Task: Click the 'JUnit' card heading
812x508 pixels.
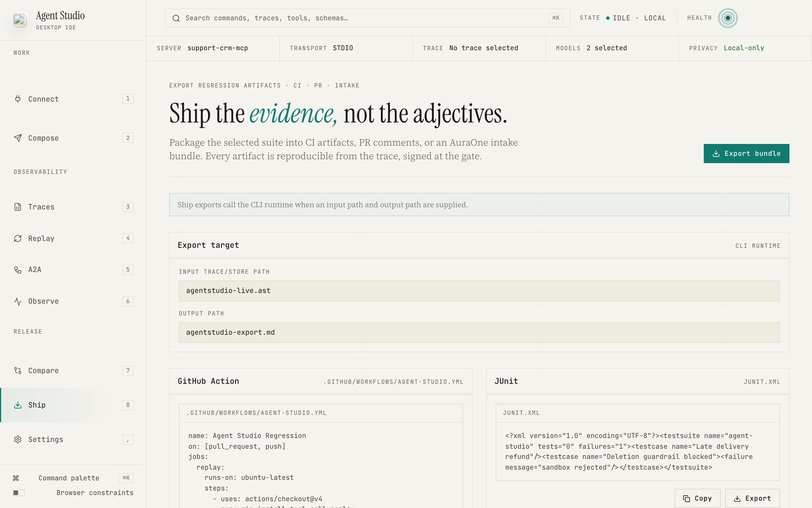Action: tap(506, 381)
